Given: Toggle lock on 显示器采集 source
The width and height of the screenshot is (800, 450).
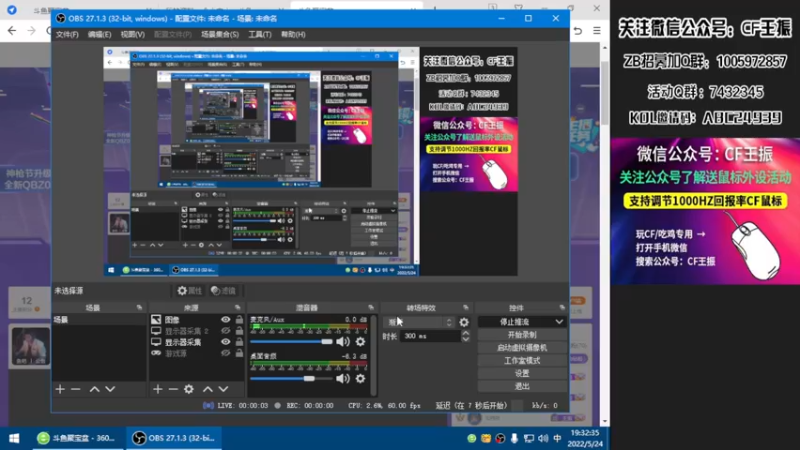Looking at the screenshot, I should [239, 342].
